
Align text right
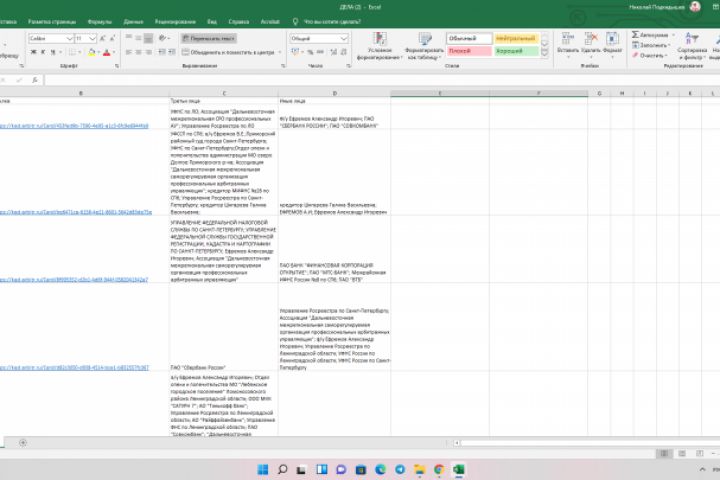148,52
